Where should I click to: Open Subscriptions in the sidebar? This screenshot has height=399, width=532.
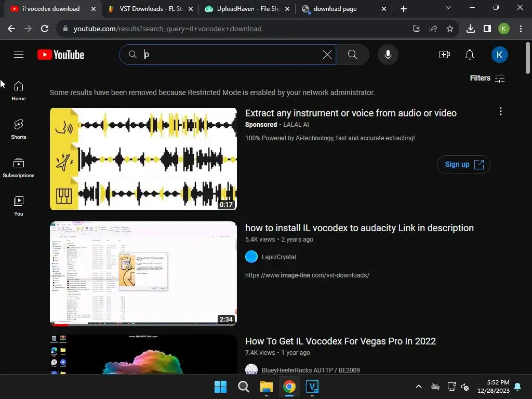point(19,168)
